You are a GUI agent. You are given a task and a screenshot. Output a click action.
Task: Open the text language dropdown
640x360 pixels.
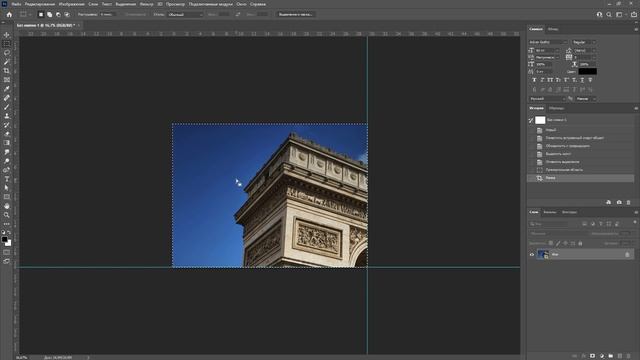coord(547,99)
